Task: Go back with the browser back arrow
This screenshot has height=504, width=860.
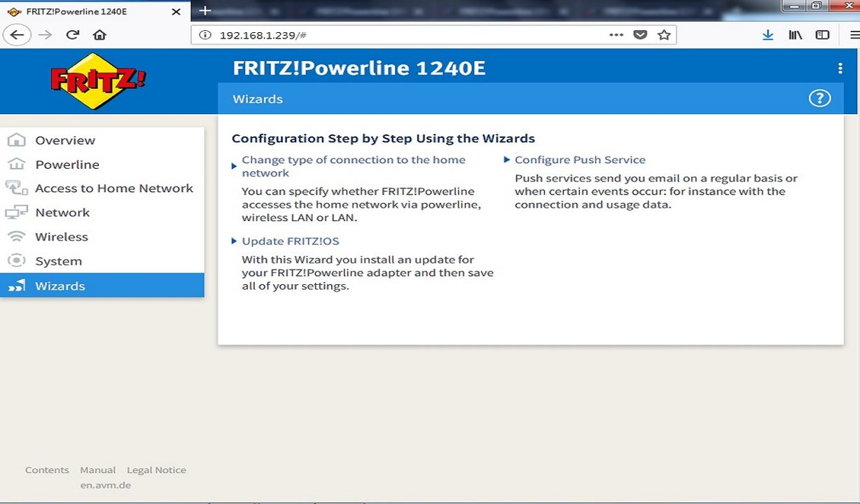Action: (x=18, y=35)
